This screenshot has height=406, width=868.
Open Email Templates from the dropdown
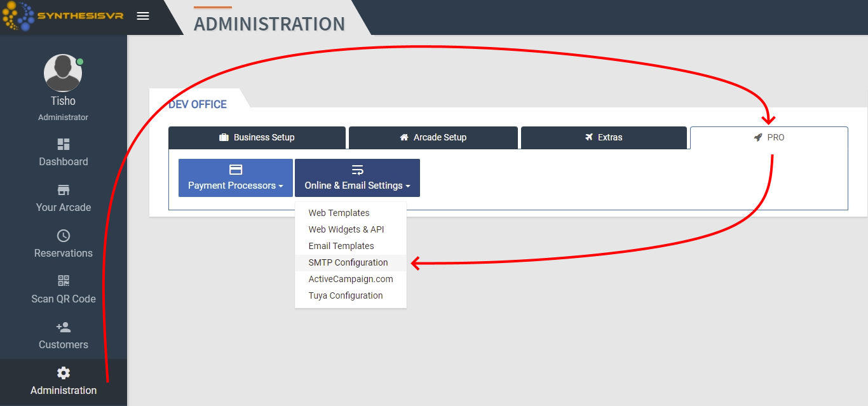[351, 246]
